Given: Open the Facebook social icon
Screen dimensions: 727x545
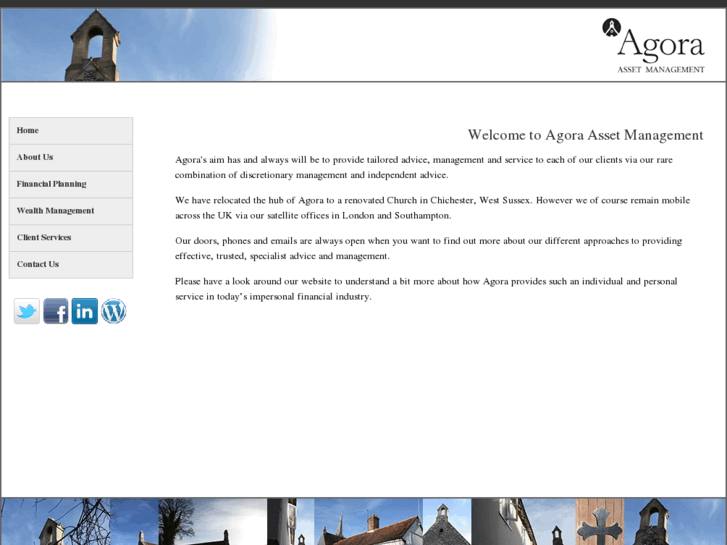Looking at the screenshot, I should (x=56, y=311).
